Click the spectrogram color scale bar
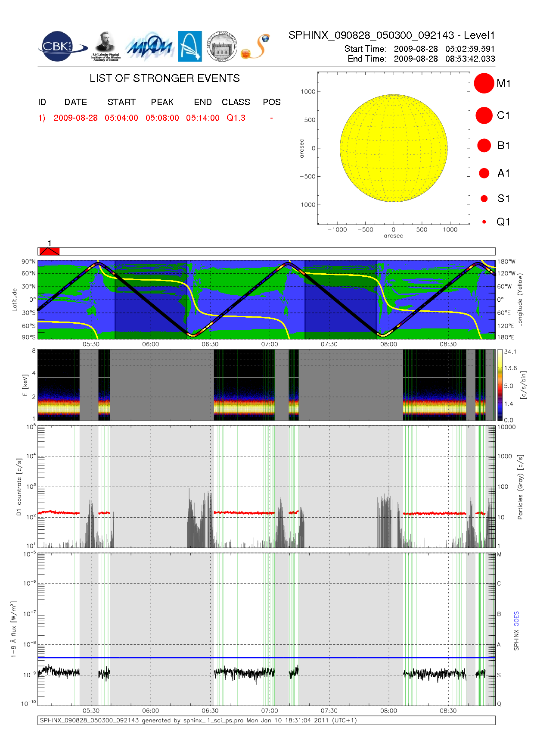This screenshot has height=756, width=534. point(500,385)
